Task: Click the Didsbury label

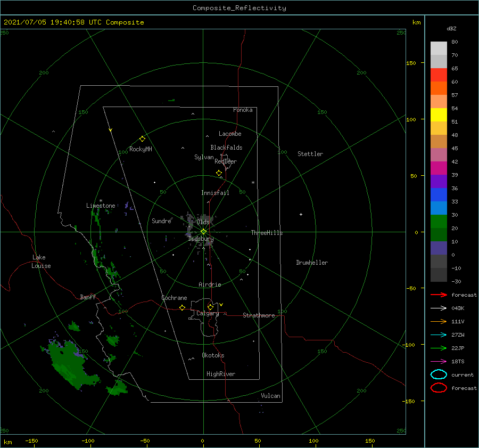Action: point(201,239)
